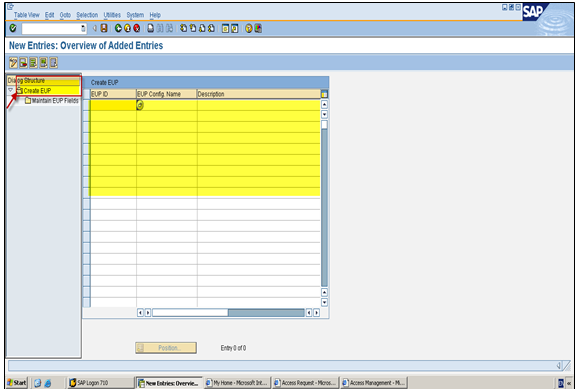Open the yellow Help question-mark icon
This screenshot has height=389, width=577.
(249, 28)
